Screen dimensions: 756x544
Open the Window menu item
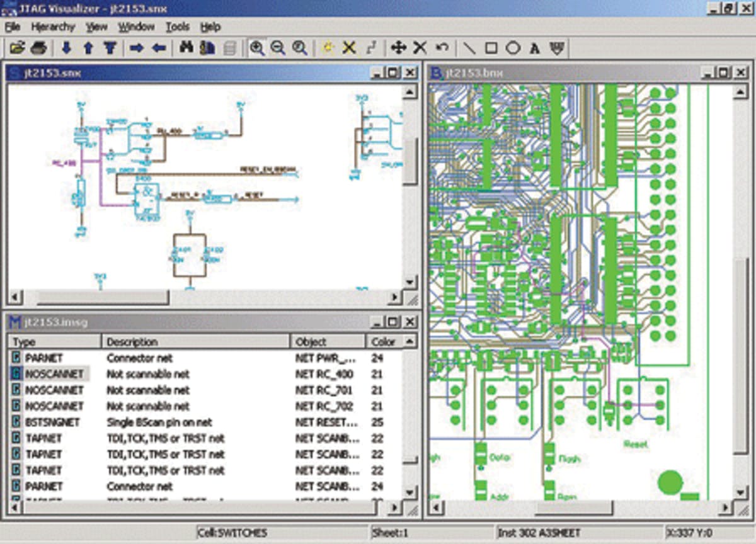pos(136,26)
